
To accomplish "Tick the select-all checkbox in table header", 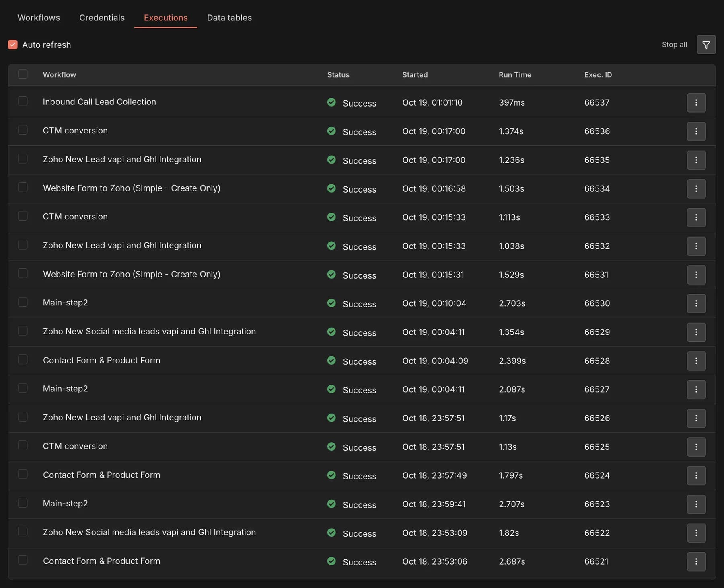I will click(23, 74).
